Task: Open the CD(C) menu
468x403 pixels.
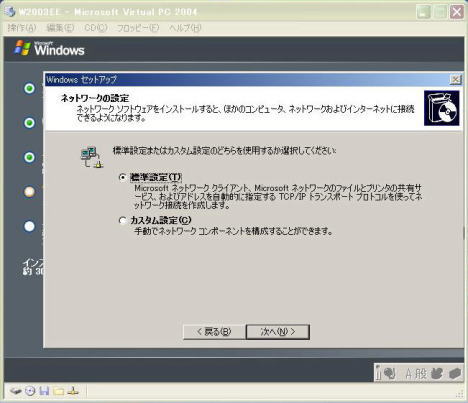Action: [x=96, y=28]
